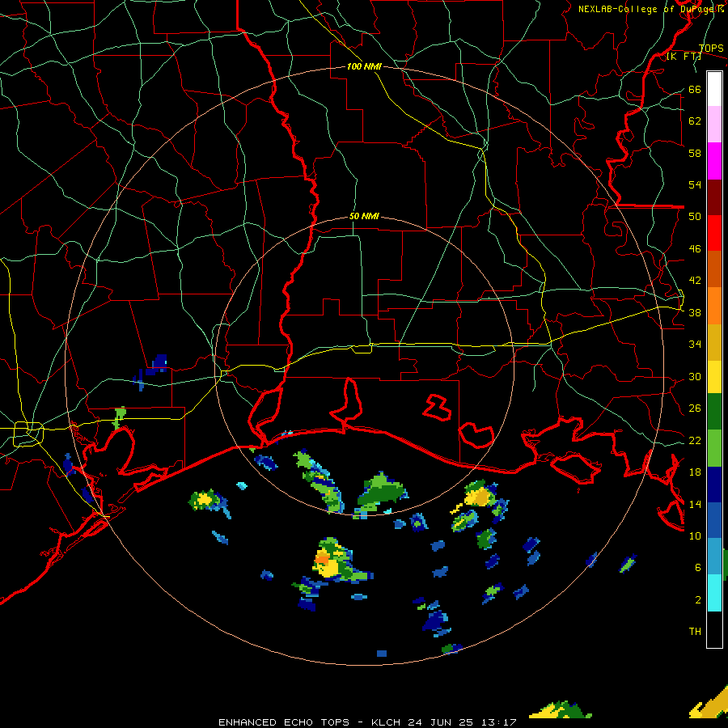The height and width of the screenshot is (728, 728).
Task: Click the '100 NMI' range ring label
Action: pos(364,66)
